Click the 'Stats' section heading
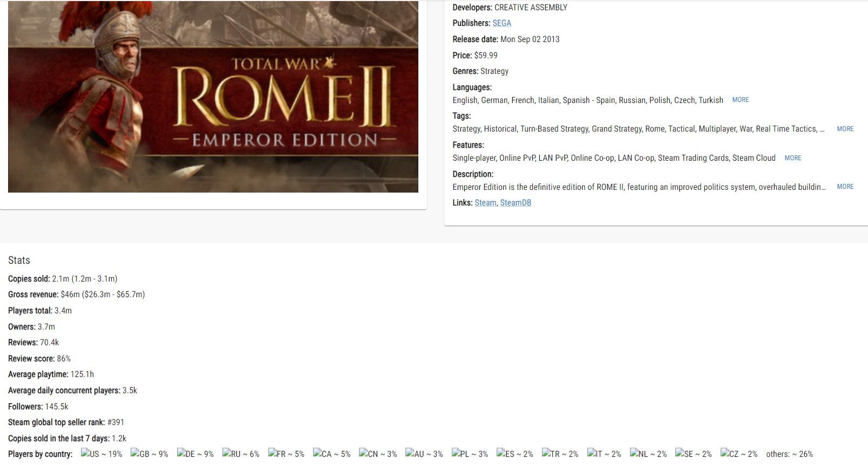868x465 pixels. [19, 260]
